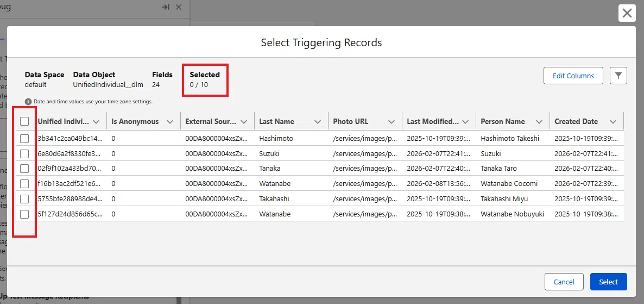This screenshot has height=304, width=644.
Task: Click the info icon beside time zone note
Action: point(28,101)
